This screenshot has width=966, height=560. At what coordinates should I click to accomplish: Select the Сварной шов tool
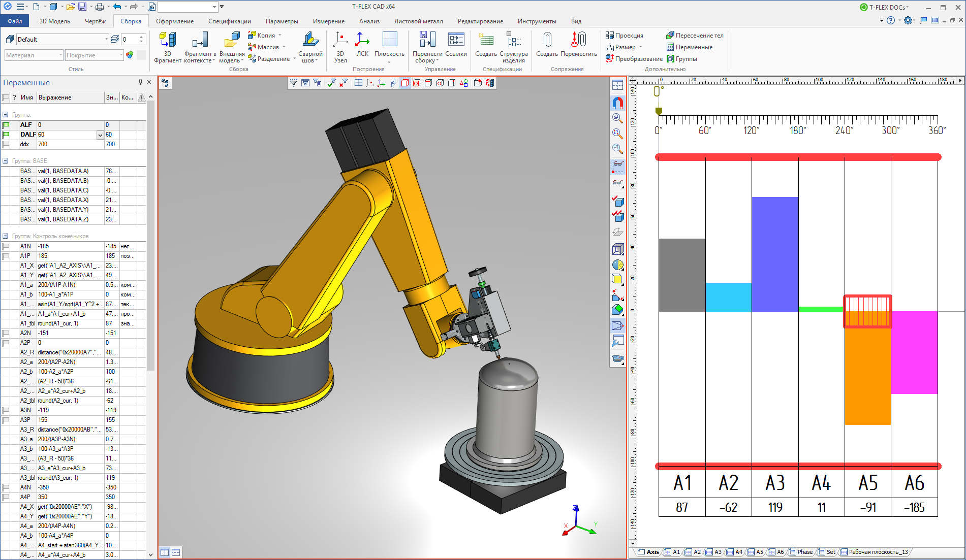(x=310, y=47)
